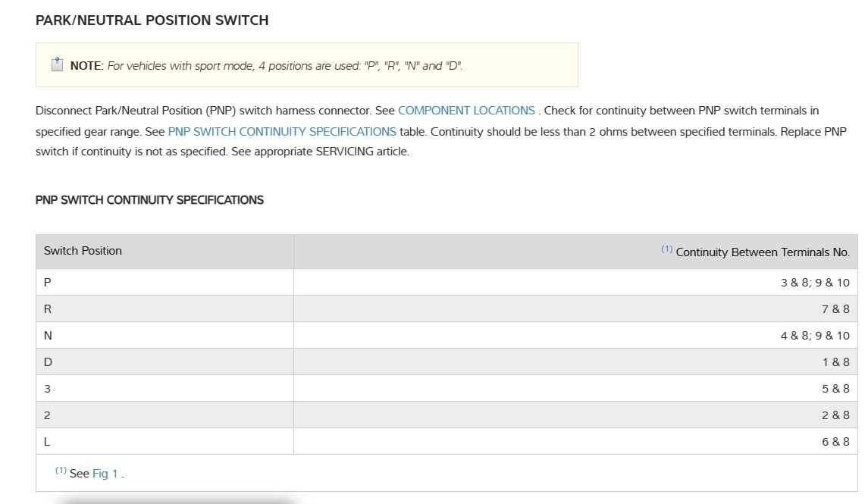The image size is (868, 504).
Task: Select the 7 & 8 terminals cell
Action: [835, 309]
